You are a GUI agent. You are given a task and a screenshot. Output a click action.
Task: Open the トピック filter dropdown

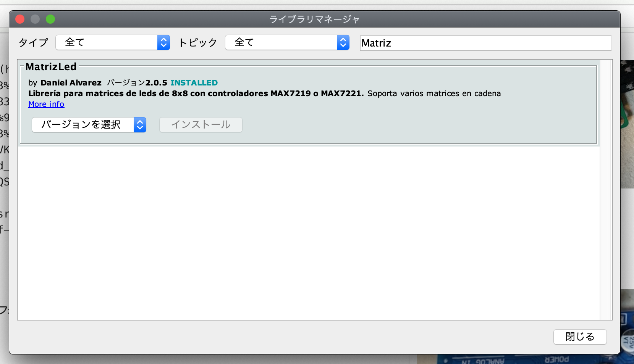coord(287,42)
